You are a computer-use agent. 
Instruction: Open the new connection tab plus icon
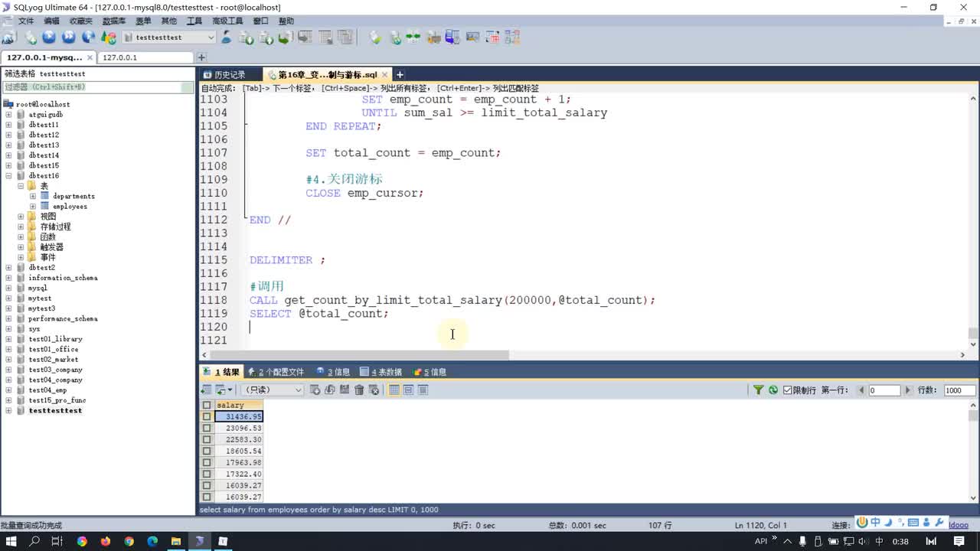pos(201,57)
